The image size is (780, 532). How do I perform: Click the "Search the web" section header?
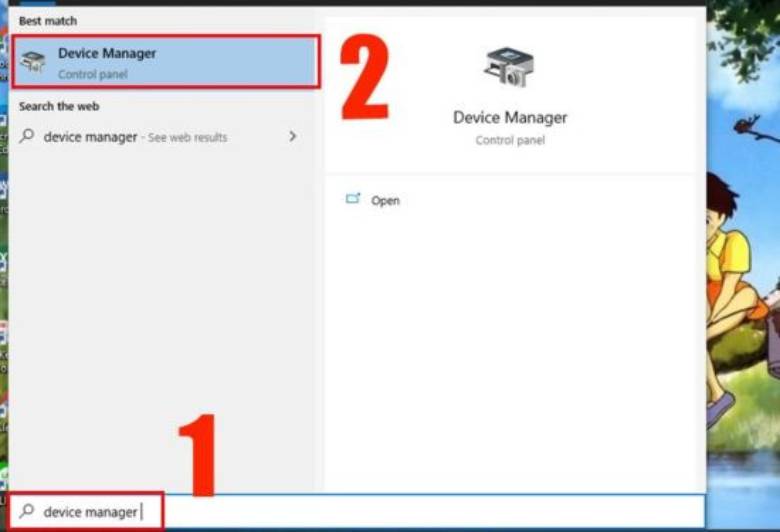[x=58, y=106]
